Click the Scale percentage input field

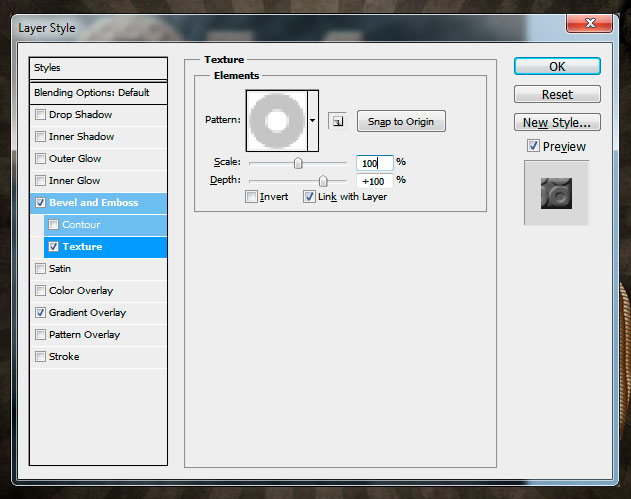374,163
